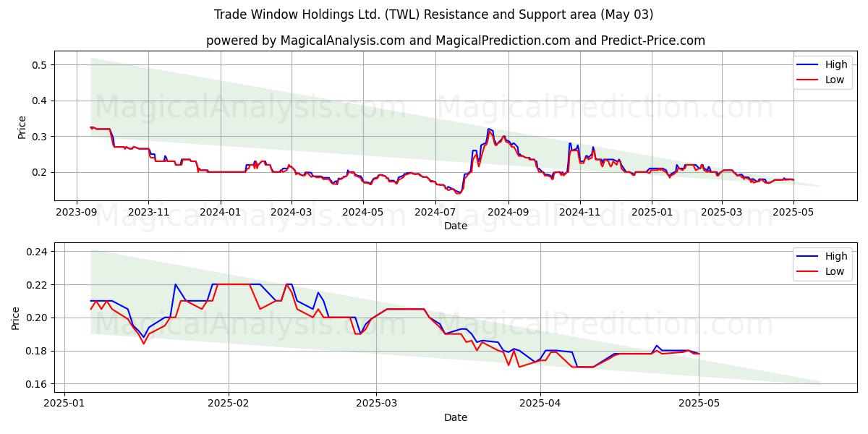The width and height of the screenshot is (868, 434).
Task: Click the 'Date' axis label under top chart
Action: pyautogui.click(x=456, y=226)
